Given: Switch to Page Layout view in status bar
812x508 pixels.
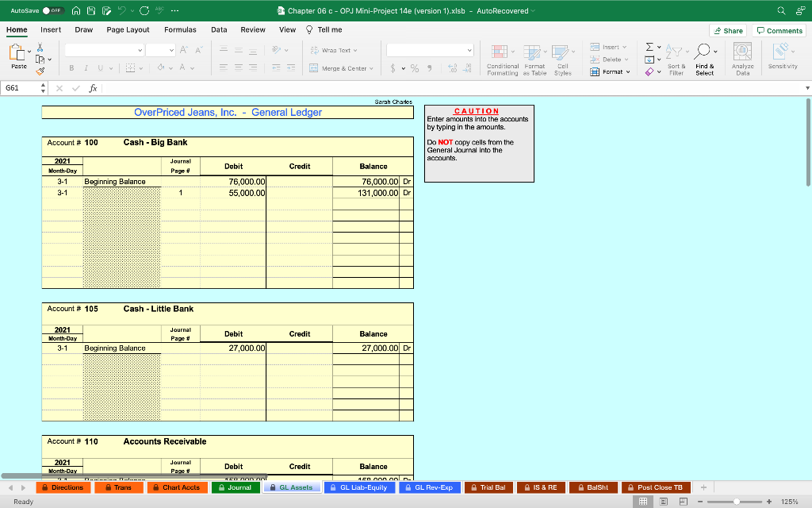Looking at the screenshot, I should [664, 502].
